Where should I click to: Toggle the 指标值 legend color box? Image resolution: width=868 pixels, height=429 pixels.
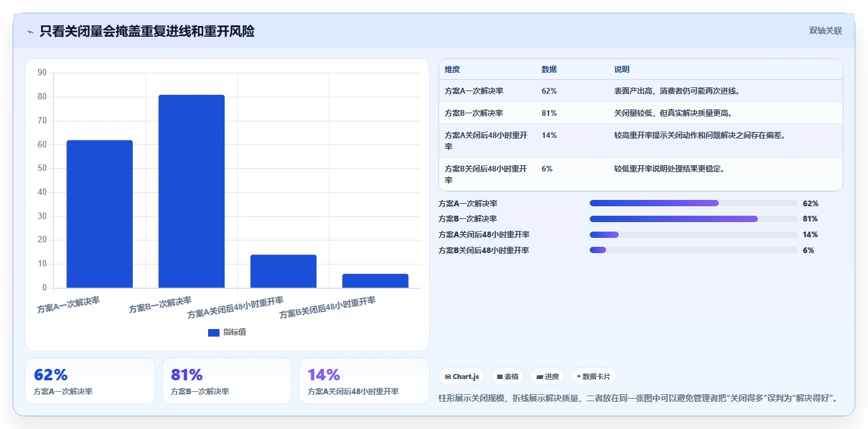click(214, 333)
